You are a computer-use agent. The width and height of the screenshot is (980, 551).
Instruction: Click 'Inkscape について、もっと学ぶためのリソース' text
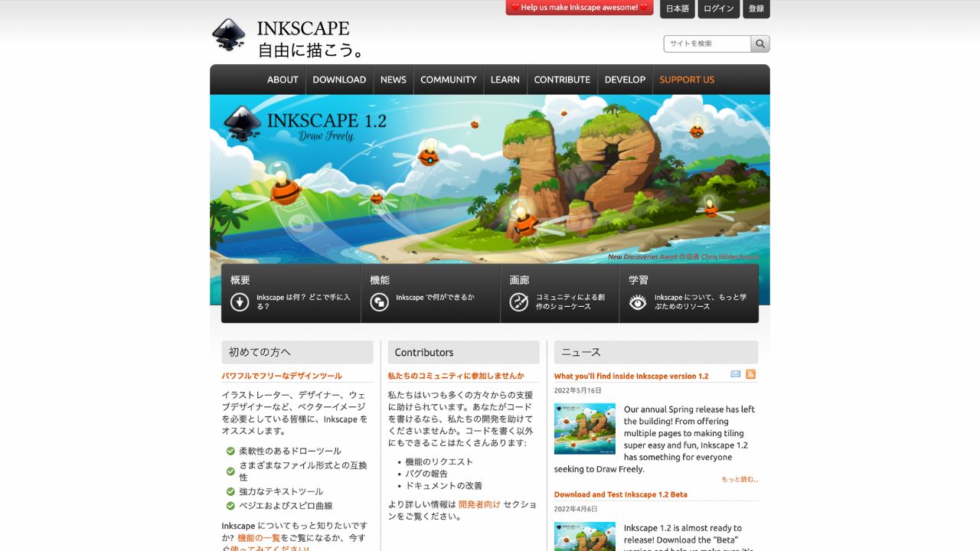[701, 302]
